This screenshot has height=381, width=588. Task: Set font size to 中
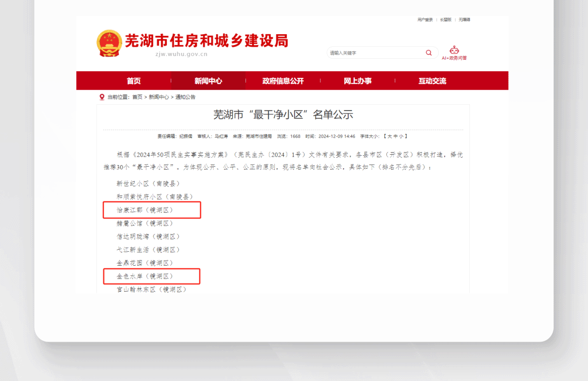tap(396, 136)
